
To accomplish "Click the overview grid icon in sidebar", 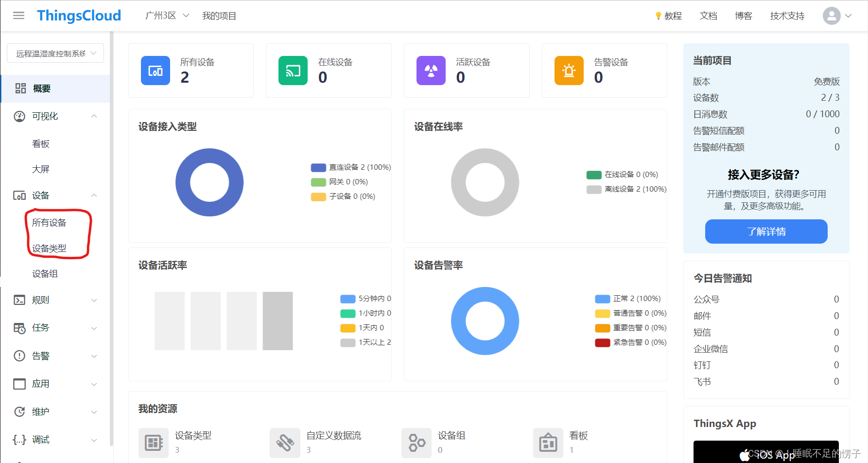I will [x=20, y=89].
